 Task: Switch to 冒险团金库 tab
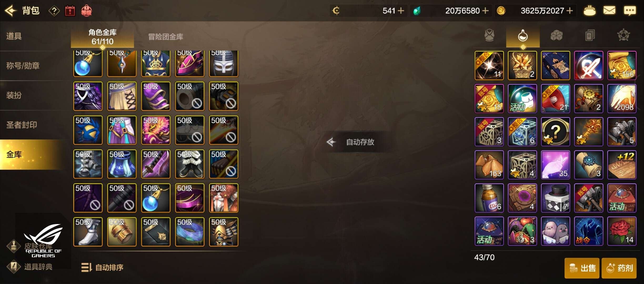(166, 37)
